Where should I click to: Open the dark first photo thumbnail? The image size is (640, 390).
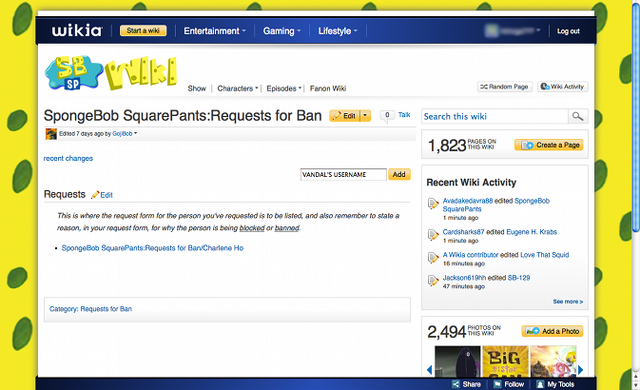click(x=458, y=361)
